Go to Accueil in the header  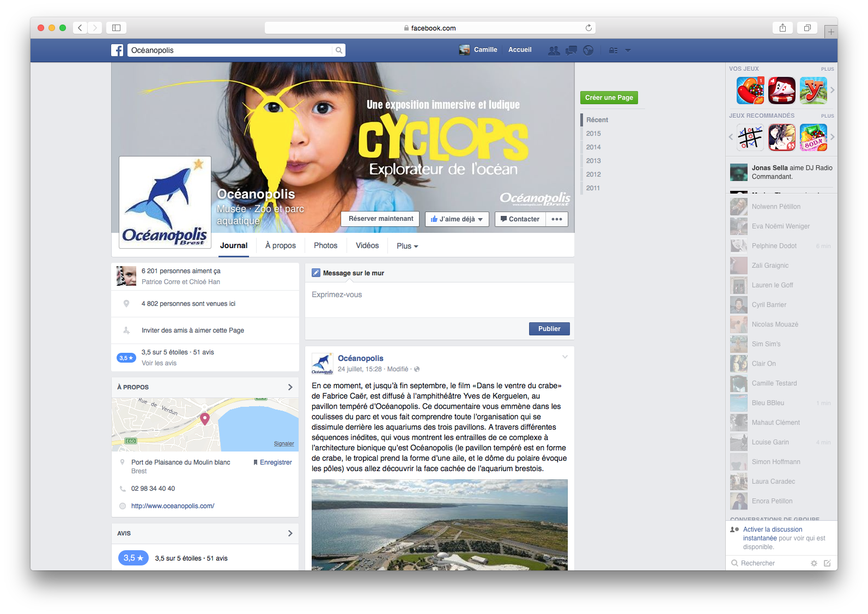[520, 50]
